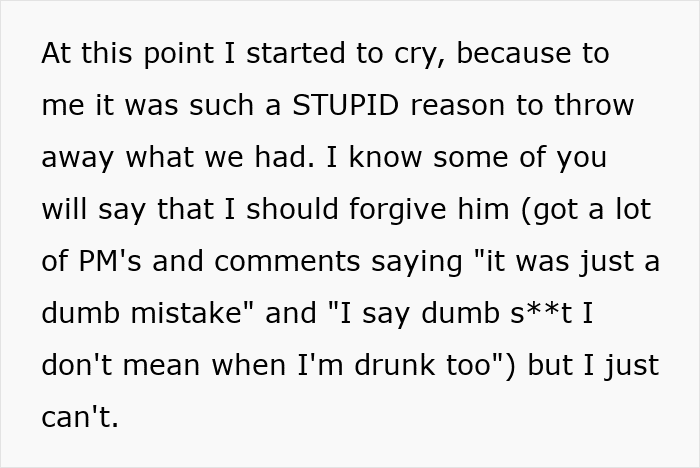This screenshot has height=468, width=700.
Task: Click the word "reason" in second line
Action: (458, 106)
